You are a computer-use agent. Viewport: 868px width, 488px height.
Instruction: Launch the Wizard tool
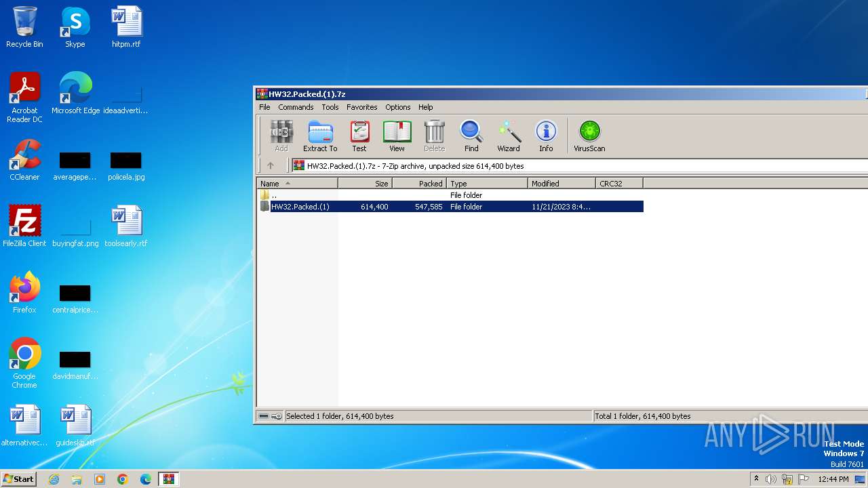[509, 136]
